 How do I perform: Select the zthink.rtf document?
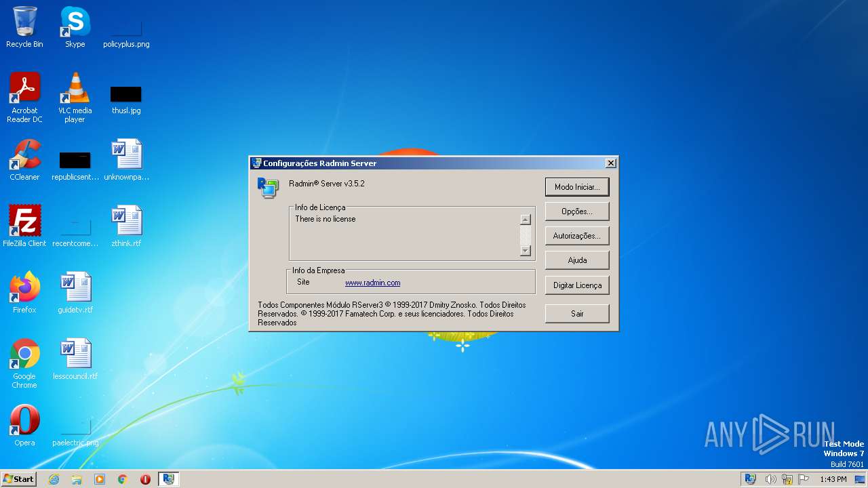[126, 226]
